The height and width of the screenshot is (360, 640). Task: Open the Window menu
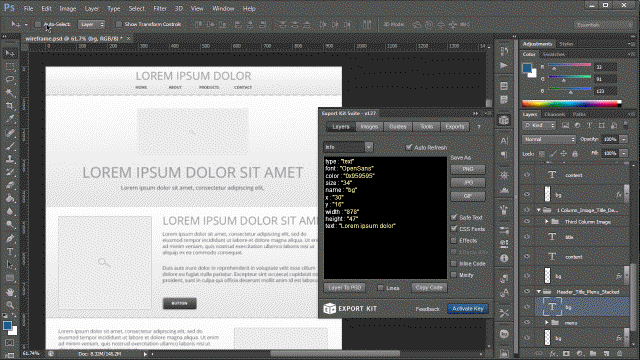(x=223, y=8)
